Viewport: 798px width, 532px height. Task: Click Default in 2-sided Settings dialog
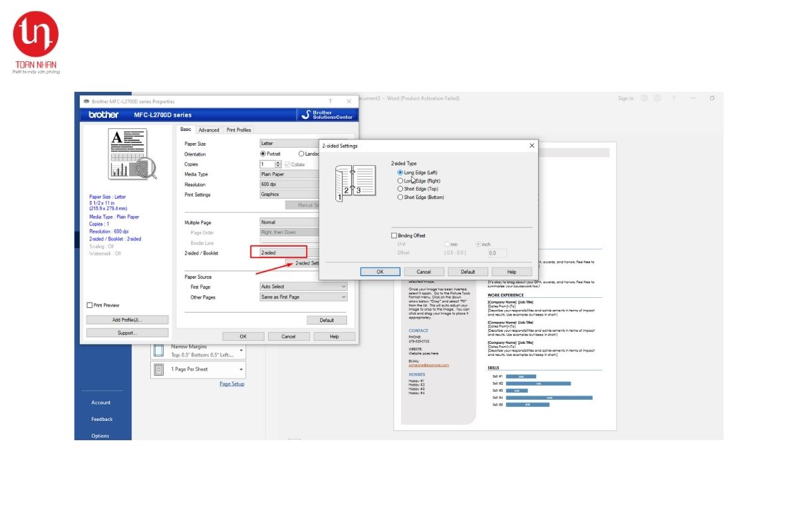click(x=467, y=272)
